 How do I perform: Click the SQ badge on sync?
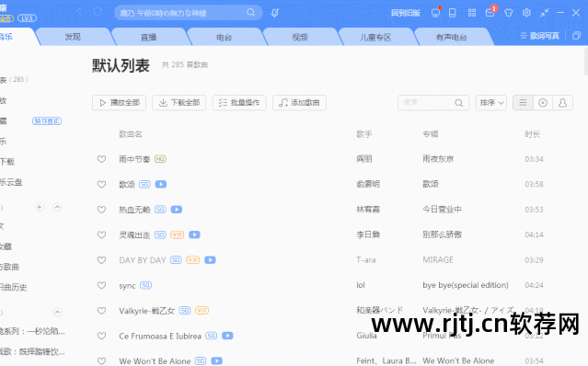point(146,285)
